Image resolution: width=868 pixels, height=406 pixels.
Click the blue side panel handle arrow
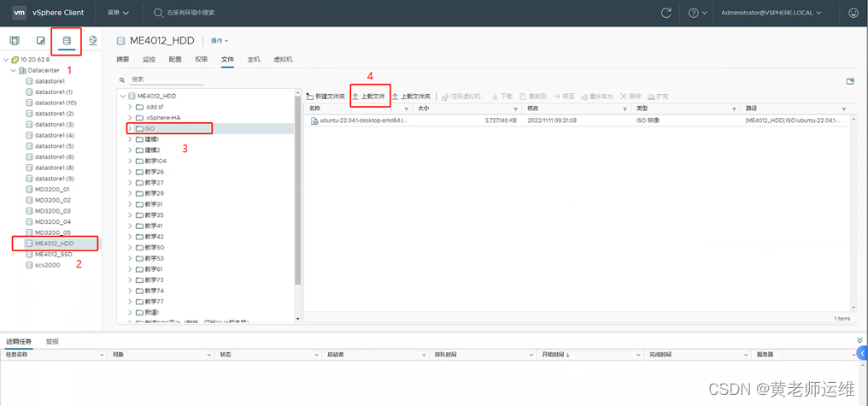(x=862, y=353)
